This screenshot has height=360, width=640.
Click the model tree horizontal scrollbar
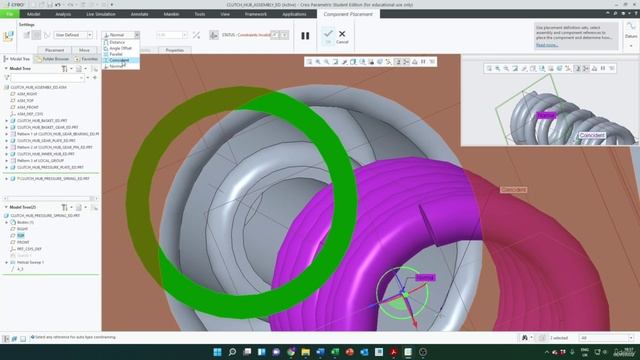coord(51,198)
